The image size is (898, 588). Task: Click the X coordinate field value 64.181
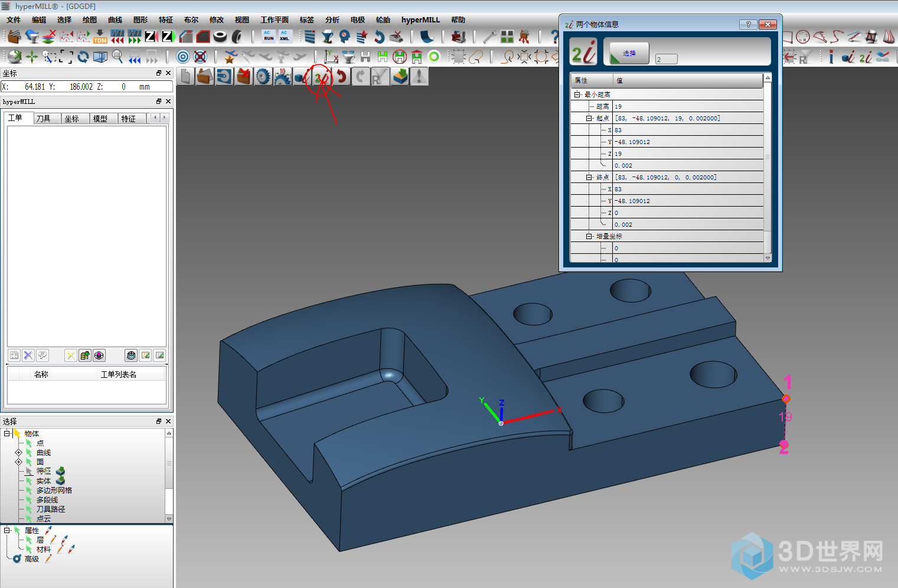pyautogui.click(x=35, y=87)
